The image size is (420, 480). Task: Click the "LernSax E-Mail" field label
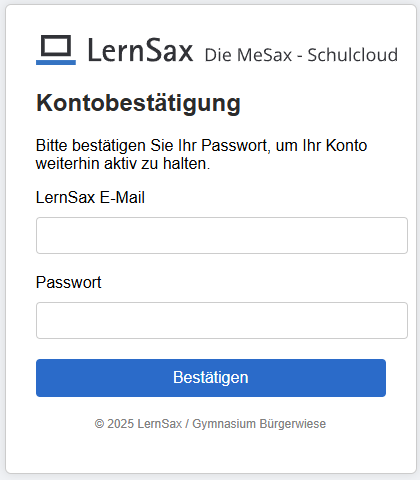coord(90,197)
